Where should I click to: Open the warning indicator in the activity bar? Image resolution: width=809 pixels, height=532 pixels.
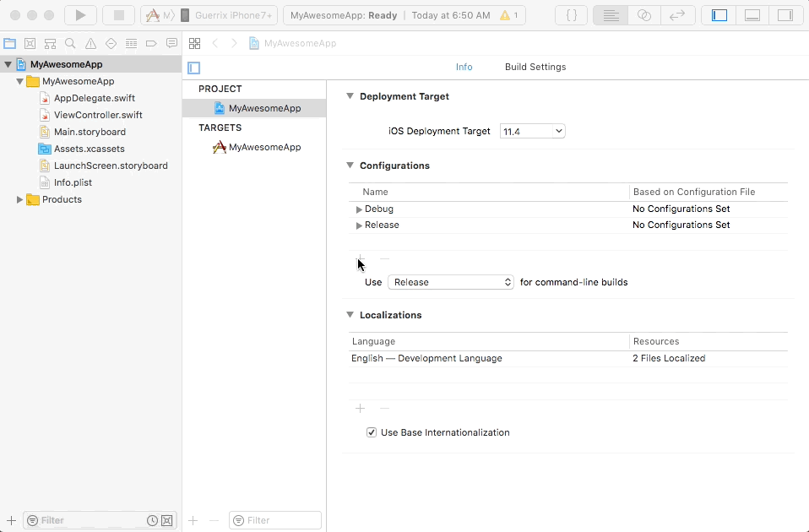508,15
